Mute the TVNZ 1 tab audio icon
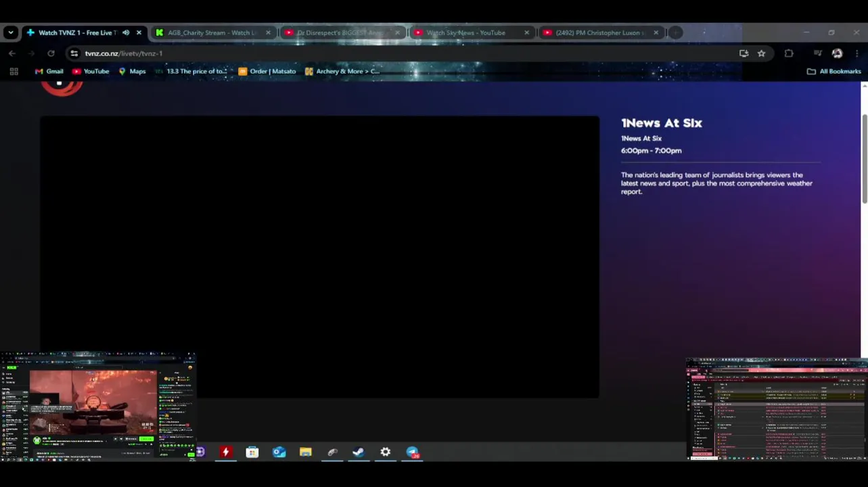Viewport: 868px width, 487px height. [x=126, y=32]
